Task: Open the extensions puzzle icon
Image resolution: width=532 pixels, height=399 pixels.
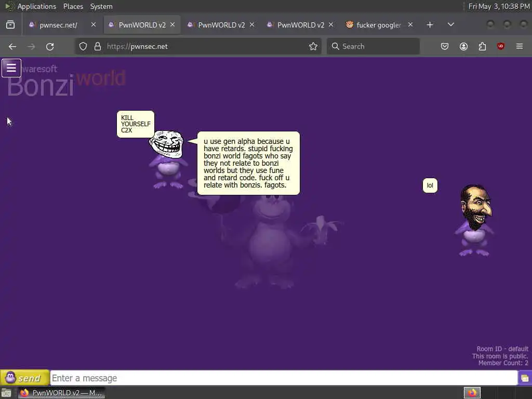Action: [482, 46]
